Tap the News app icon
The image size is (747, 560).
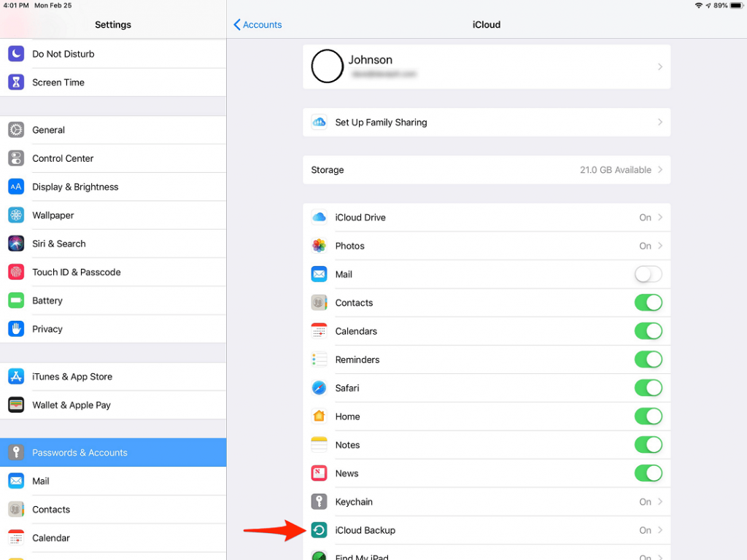click(x=320, y=473)
